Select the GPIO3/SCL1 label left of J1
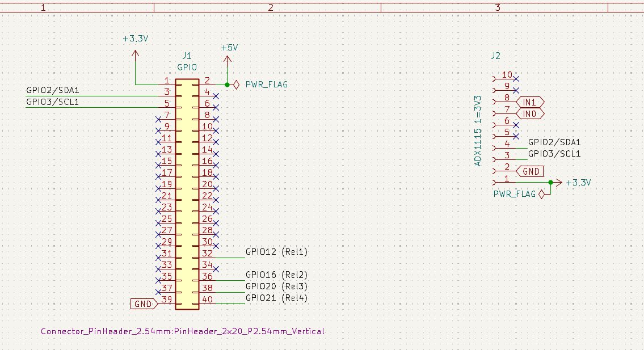The image size is (644, 350). click(x=53, y=102)
